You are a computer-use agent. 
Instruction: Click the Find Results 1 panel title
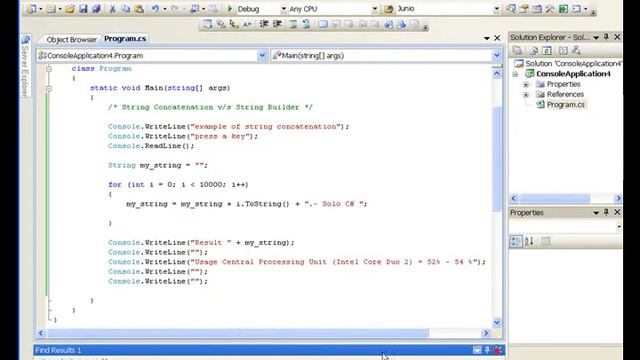tap(58, 350)
